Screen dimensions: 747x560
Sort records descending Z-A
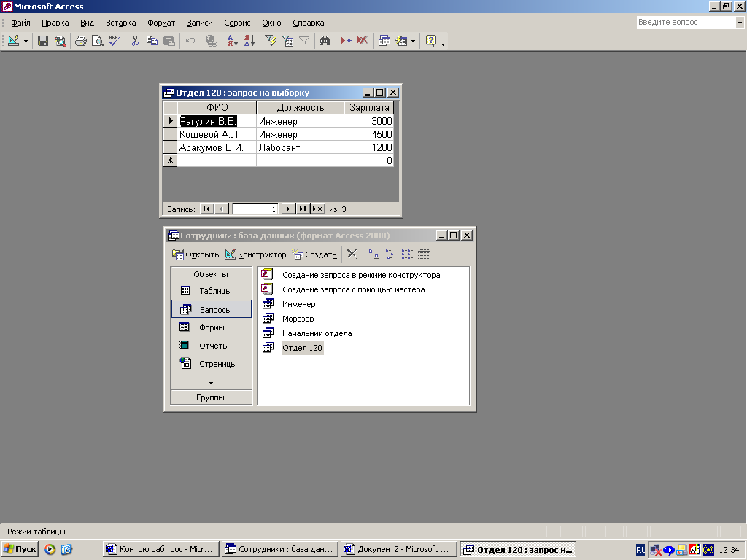click(x=249, y=41)
